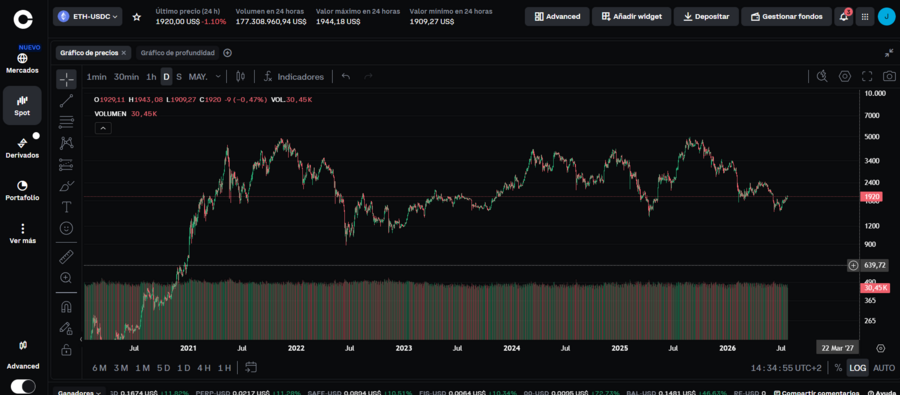The width and height of the screenshot is (900, 395).
Task: Click the 1920 current price label
Action: click(x=871, y=196)
